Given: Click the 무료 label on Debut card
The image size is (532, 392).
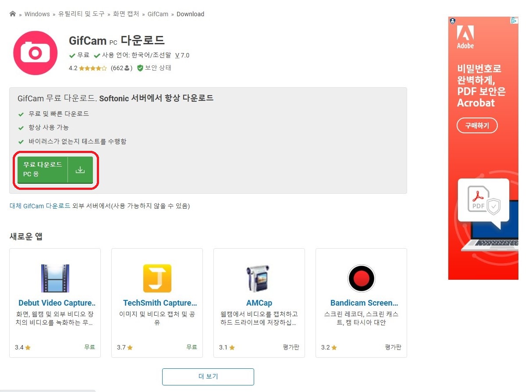Looking at the screenshot, I should (x=90, y=347).
